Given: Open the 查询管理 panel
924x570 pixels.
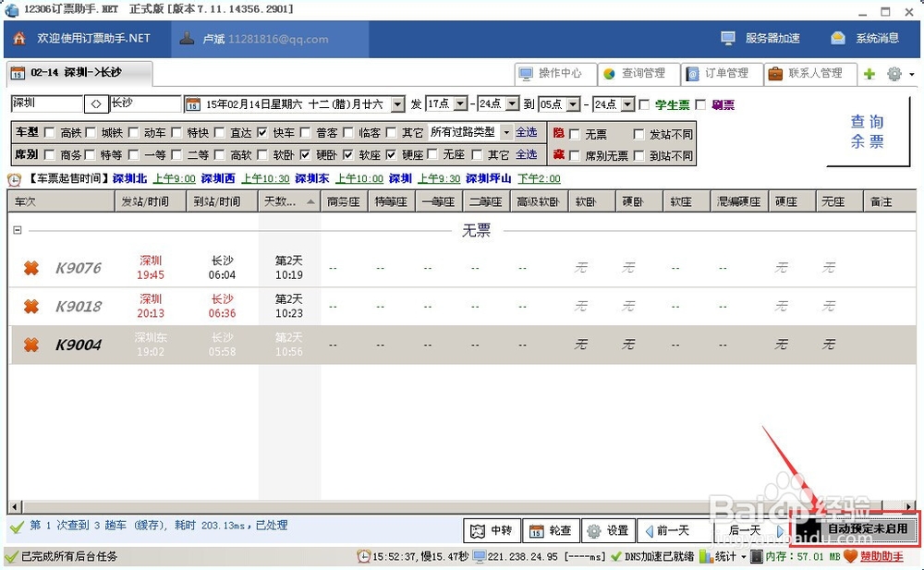Looking at the screenshot, I should (638, 74).
